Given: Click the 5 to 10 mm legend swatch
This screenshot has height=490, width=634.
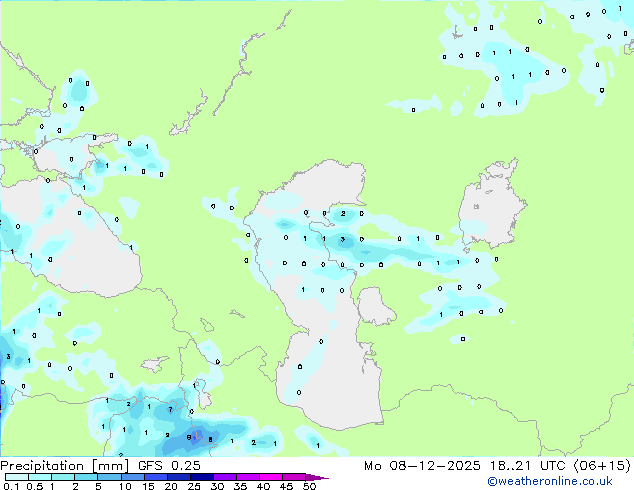Looking at the screenshot, I should pyautogui.click(x=109, y=477).
